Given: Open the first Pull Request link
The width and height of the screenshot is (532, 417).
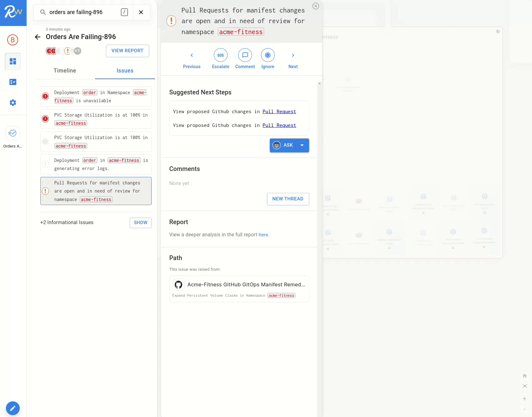Looking at the screenshot, I should coord(279,112).
